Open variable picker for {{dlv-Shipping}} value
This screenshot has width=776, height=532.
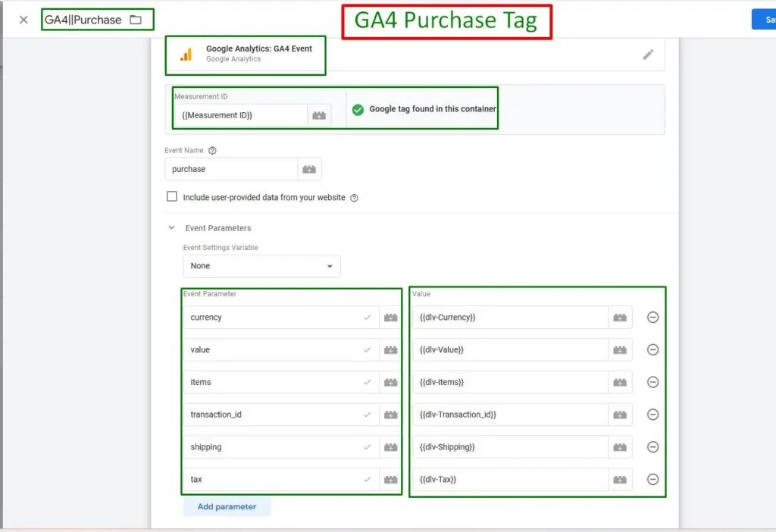[x=620, y=447]
